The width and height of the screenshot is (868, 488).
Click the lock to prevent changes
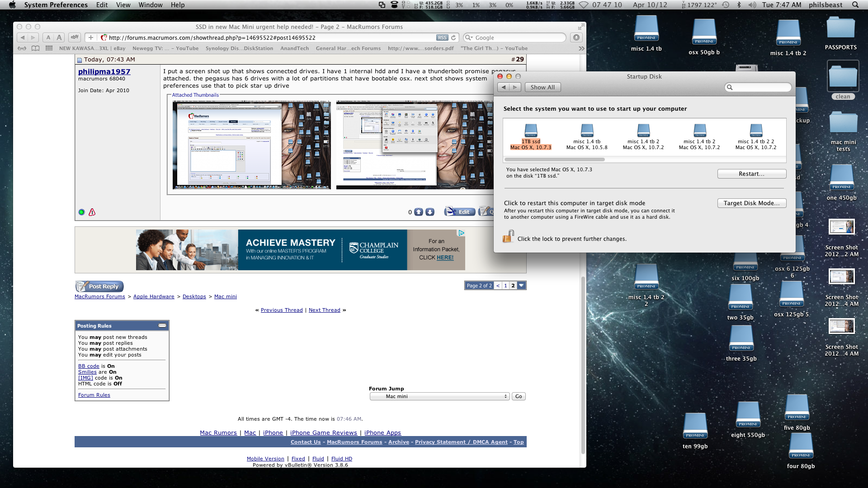(508, 237)
